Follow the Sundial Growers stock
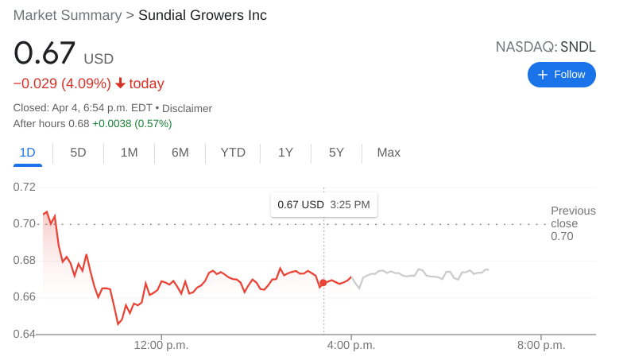The height and width of the screenshot is (364, 623). [x=561, y=75]
